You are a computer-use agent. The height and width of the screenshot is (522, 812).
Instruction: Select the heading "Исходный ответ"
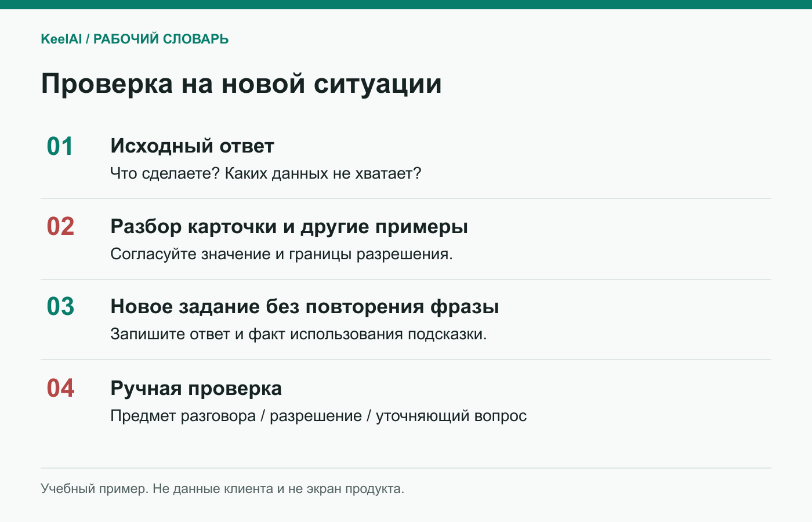point(192,146)
